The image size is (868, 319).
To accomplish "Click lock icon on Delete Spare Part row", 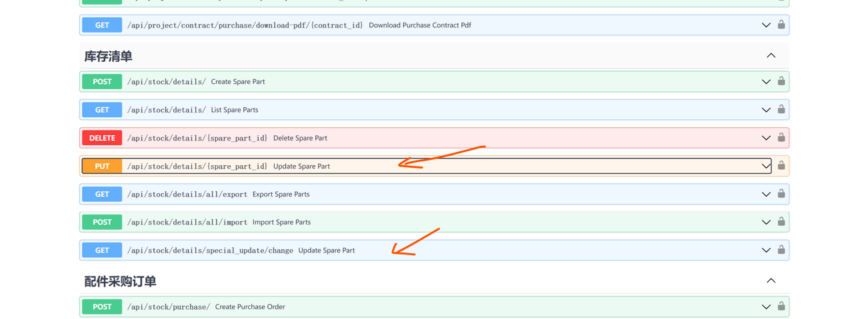I will (781, 138).
